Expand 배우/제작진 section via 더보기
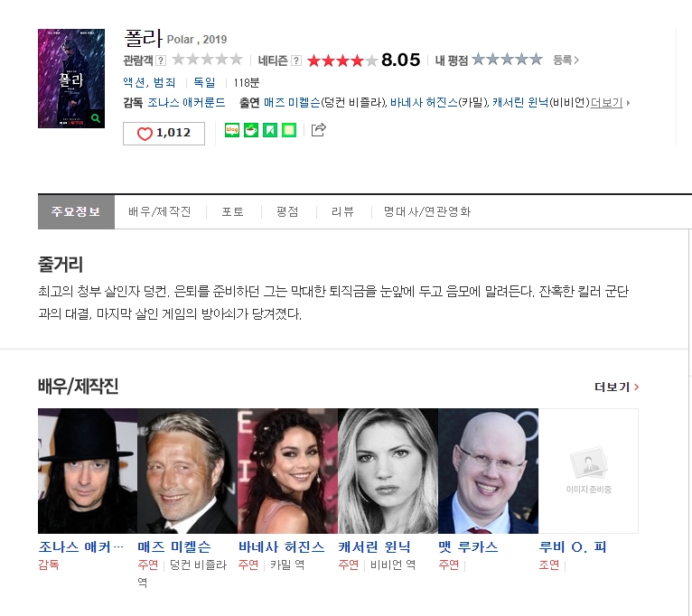 pos(616,387)
